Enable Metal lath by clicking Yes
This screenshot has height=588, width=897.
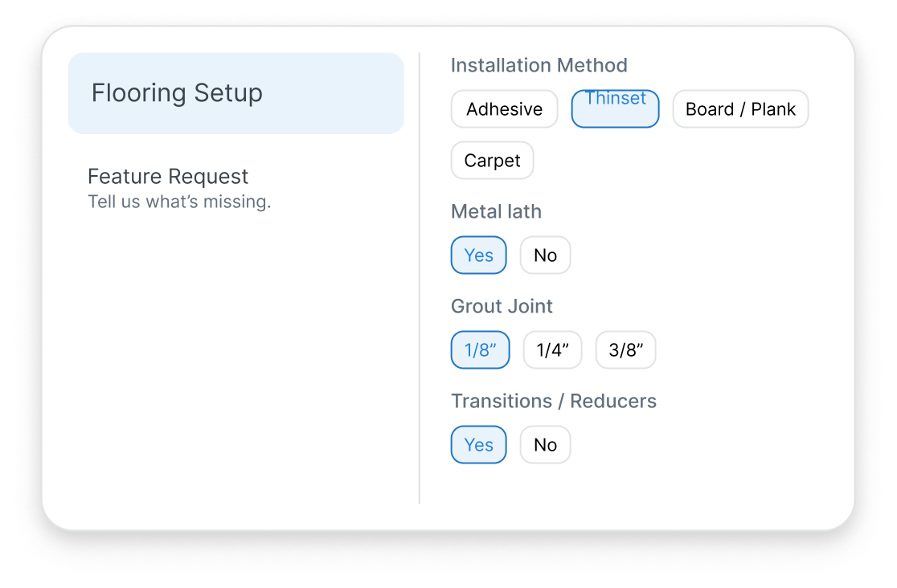(478, 255)
